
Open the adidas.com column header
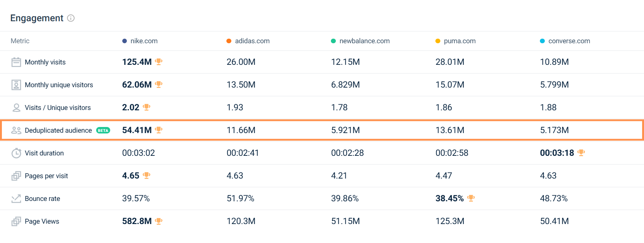pyautogui.click(x=252, y=41)
